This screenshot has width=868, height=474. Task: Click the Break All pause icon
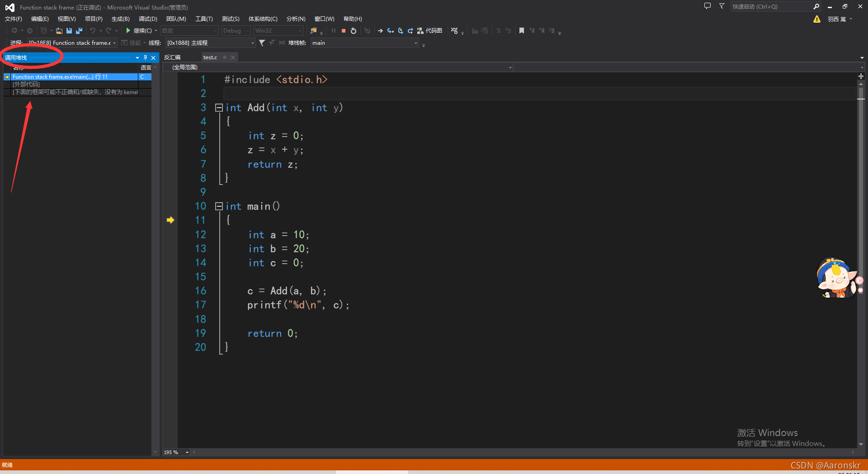tap(334, 31)
